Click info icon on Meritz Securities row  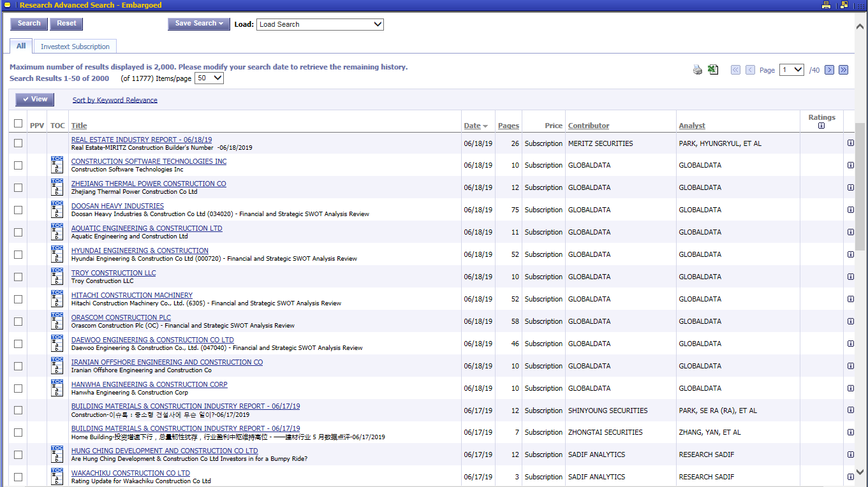pos(850,143)
